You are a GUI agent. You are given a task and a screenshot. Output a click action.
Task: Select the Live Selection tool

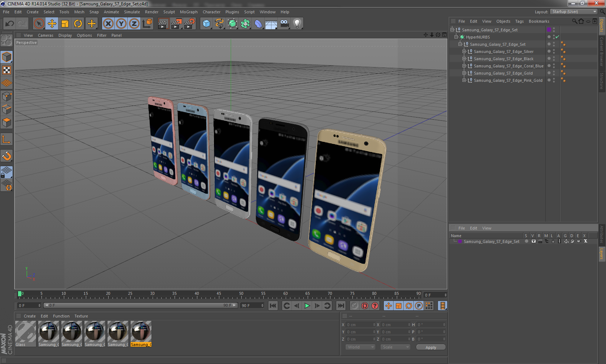[39, 24]
